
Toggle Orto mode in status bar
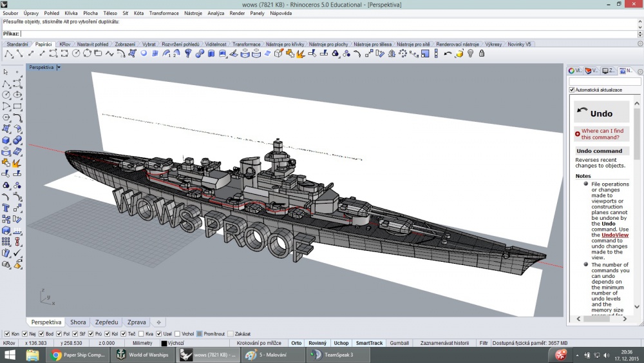tap(296, 343)
